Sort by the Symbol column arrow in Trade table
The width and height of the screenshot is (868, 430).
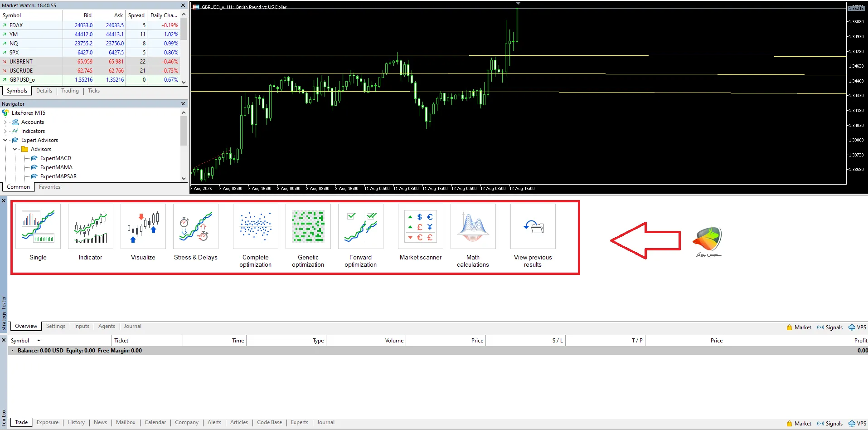pos(39,340)
